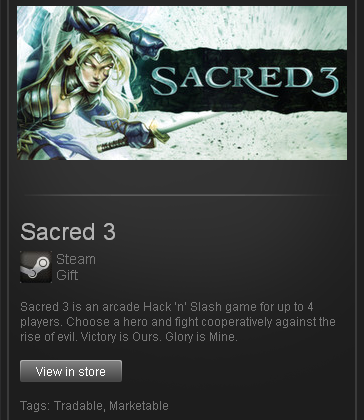Click the Steam item type label

tap(76, 259)
